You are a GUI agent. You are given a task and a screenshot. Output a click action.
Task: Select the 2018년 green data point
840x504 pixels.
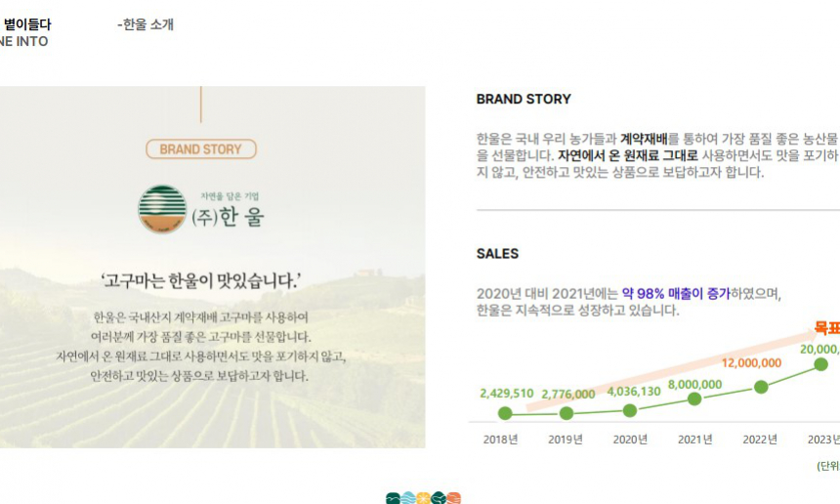coord(505,413)
